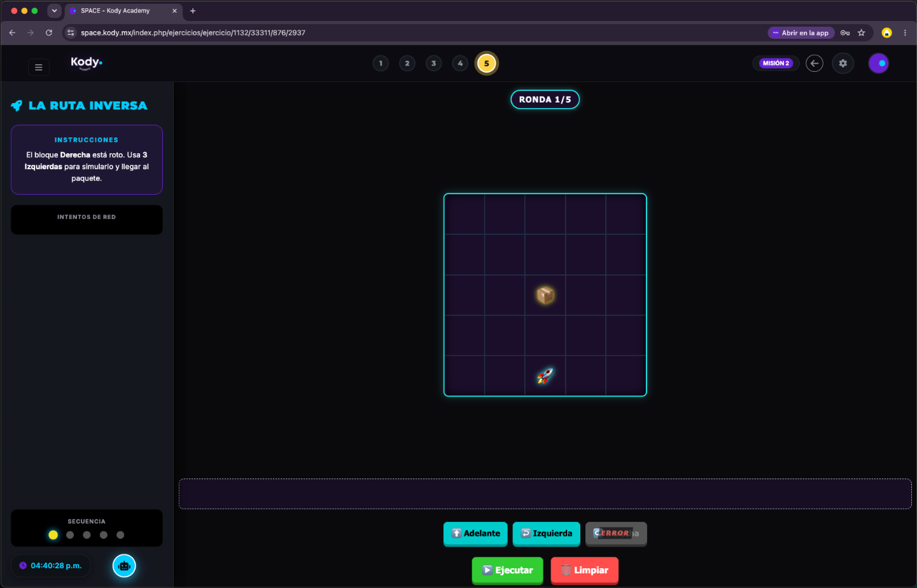This screenshot has width=917, height=588.
Task: Click the broken ERROR Derecha block
Action: [x=616, y=533]
